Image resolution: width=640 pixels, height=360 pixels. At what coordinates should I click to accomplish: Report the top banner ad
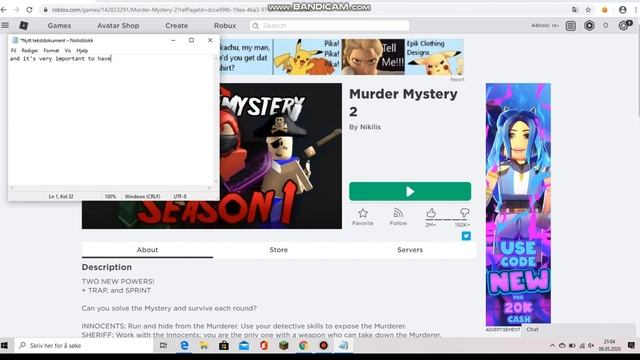pyautogui.click(x=457, y=79)
